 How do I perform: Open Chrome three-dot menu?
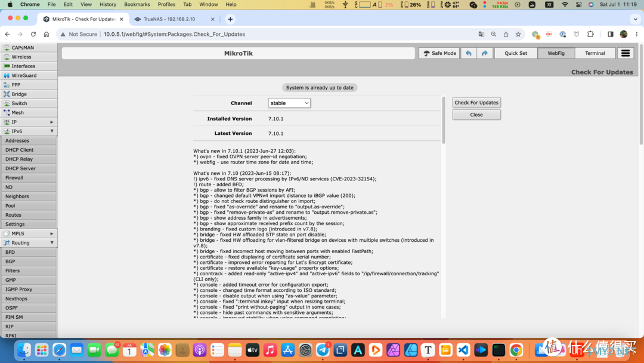pos(637,34)
